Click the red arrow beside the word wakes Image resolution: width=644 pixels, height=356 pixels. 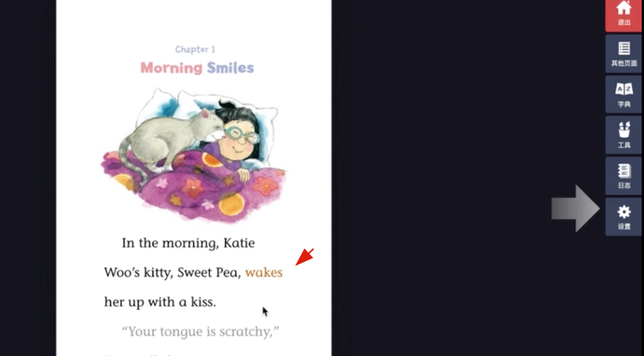click(x=305, y=257)
